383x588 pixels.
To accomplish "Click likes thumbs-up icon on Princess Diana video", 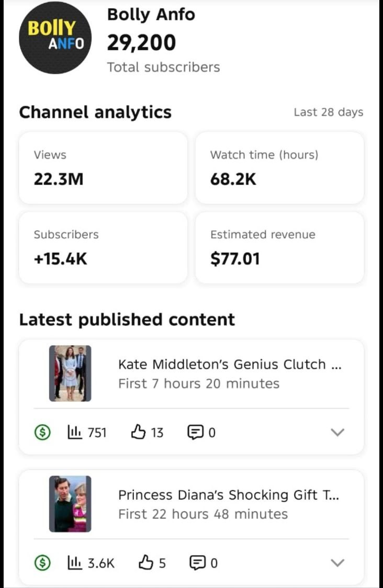I will tap(145, 563).
